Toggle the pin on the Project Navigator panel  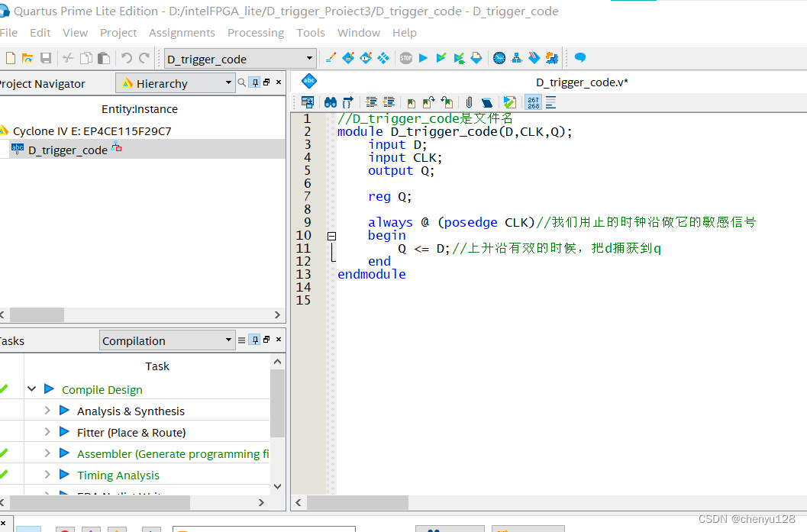[255, 82]
